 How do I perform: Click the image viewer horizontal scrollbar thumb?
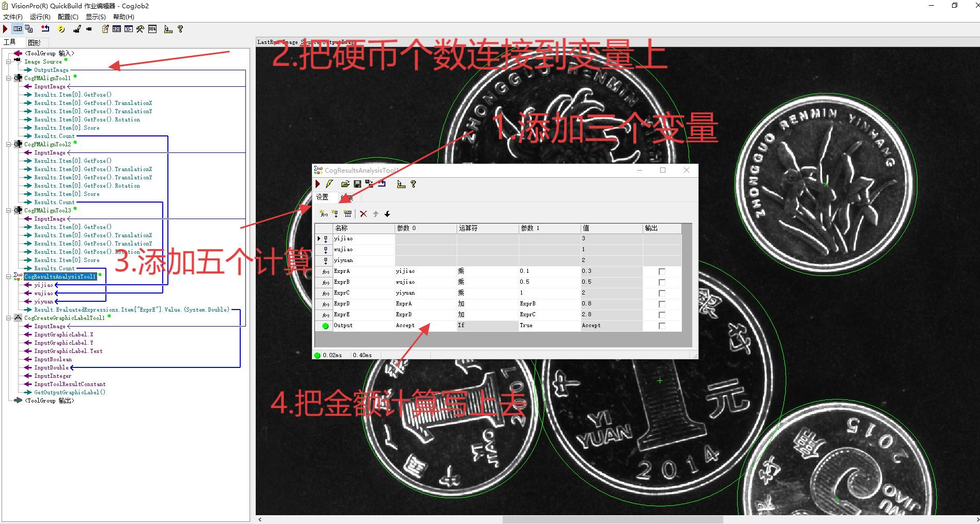[x=613, y=519]
